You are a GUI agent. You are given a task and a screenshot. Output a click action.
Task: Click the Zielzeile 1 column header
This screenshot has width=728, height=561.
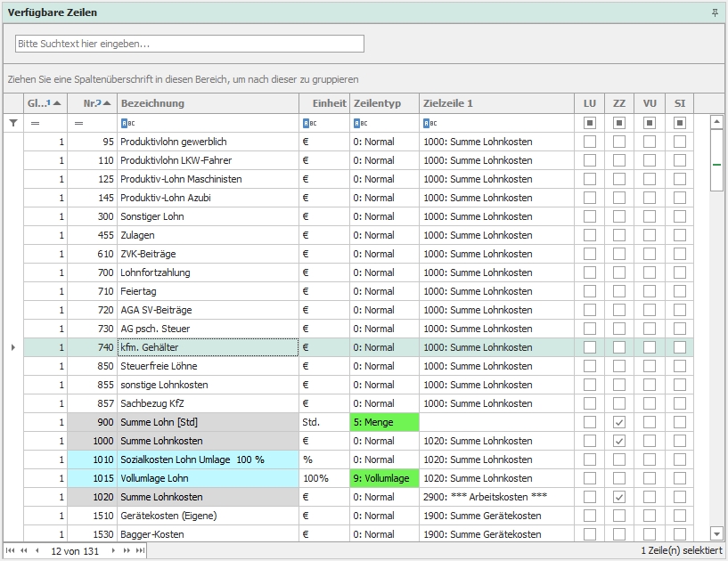click(x=495, y=103)
